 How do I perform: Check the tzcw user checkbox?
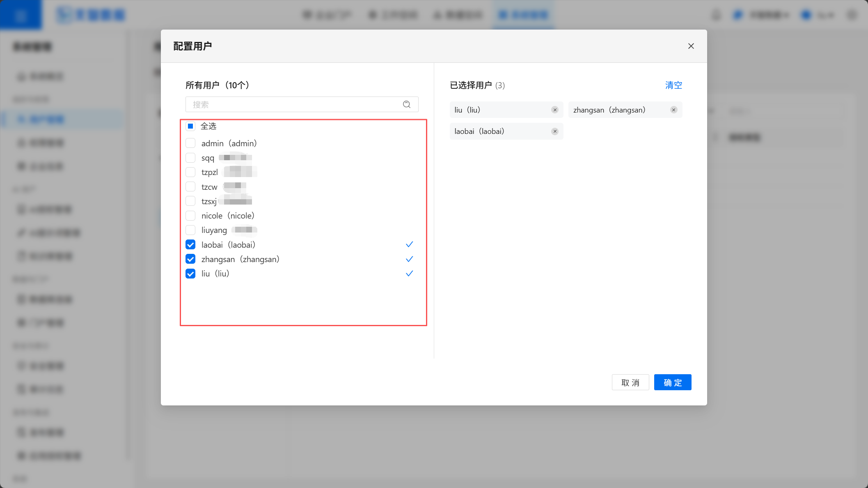pos(190,186)
